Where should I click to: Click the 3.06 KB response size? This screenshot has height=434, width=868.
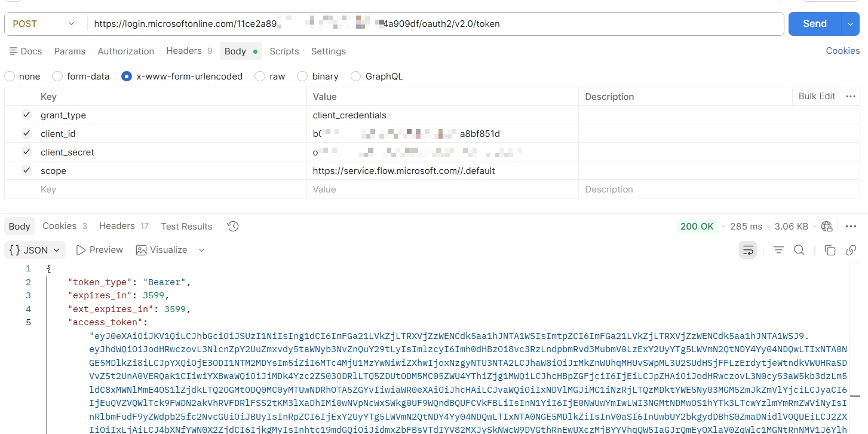[792, 226]
